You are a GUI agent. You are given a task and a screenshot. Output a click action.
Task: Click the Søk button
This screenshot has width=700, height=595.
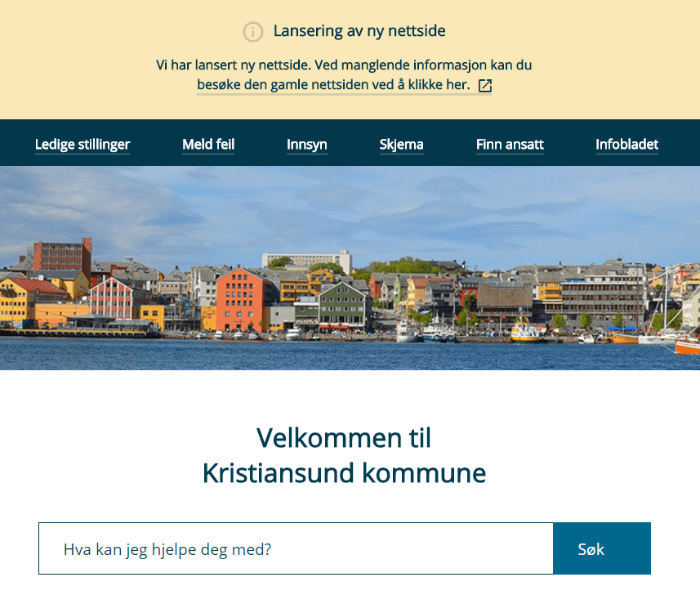602,548
